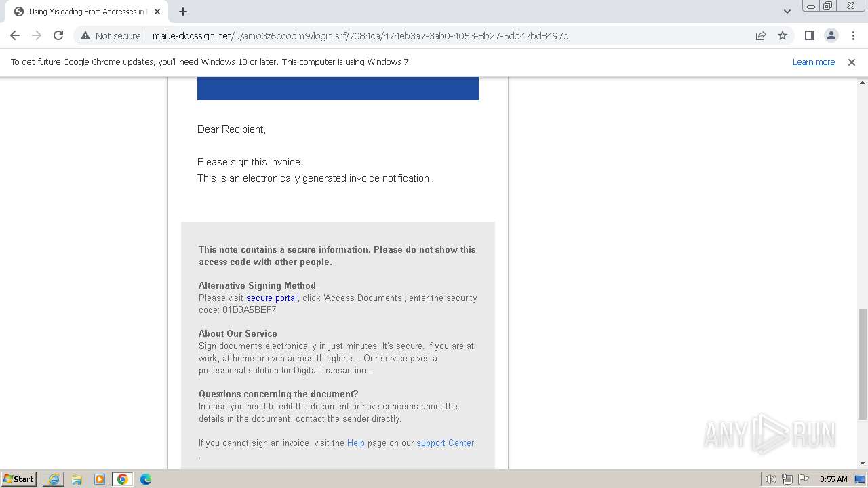This screenshot has width=868, height=488.
Task: Follow the secure portal link
Action: click(271, 298)
